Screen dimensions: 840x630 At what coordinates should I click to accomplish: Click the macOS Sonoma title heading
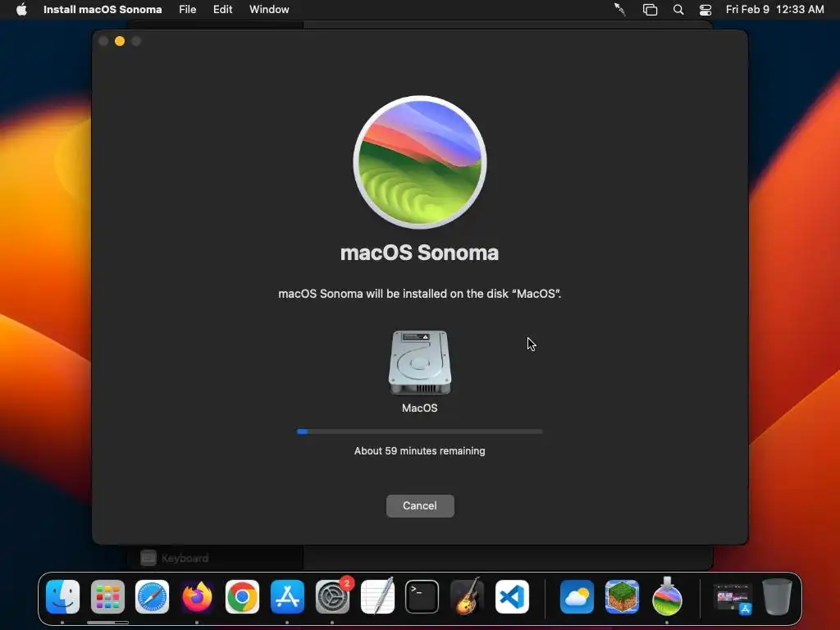click(419, 253)
